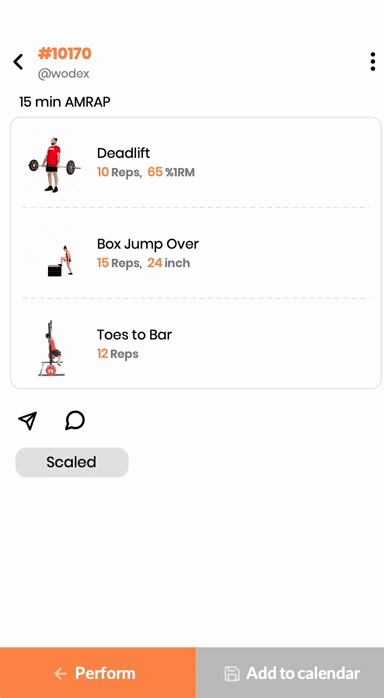
Task: Select the #10170 workout title
Action: [x=65, y=54]
